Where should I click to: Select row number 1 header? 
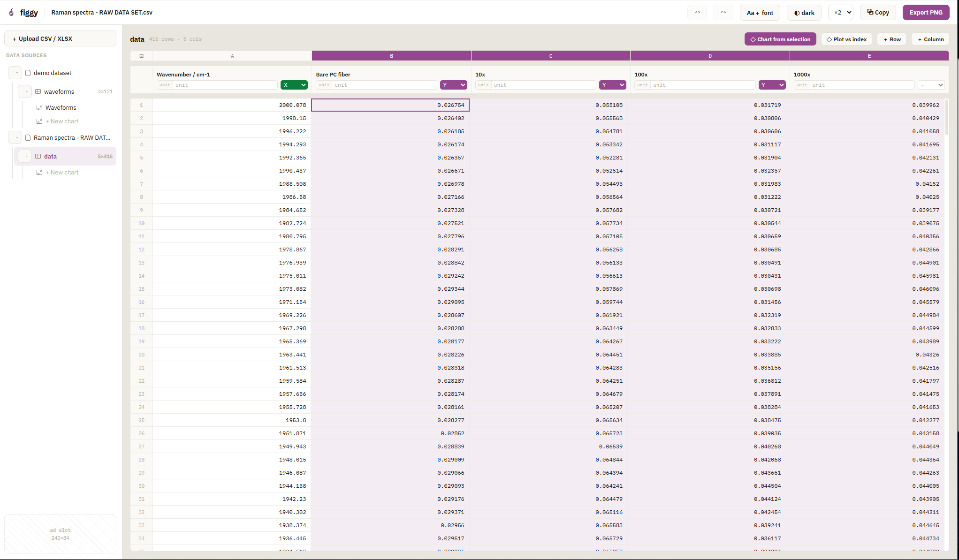[141, 105]
